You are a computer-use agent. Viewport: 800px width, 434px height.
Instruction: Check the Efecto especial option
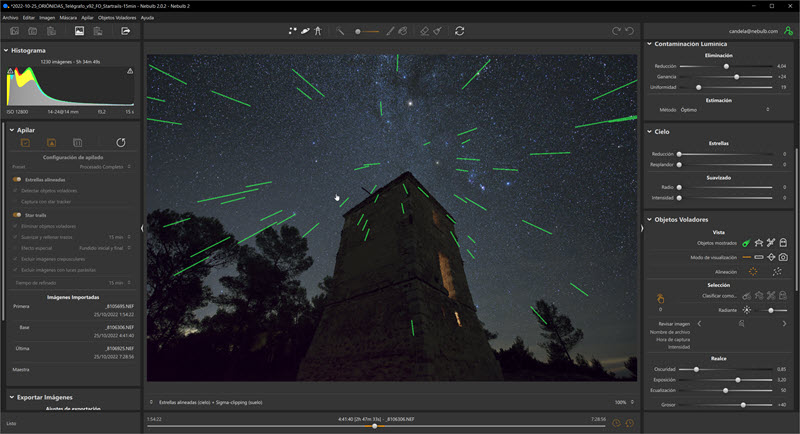pyautogui.click(x=15, y=248)
